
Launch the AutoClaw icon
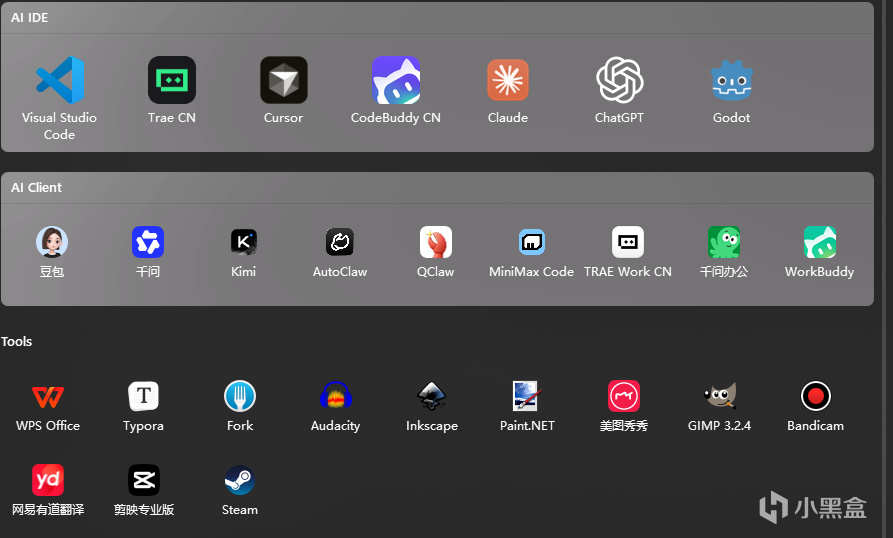[x=340, y=242]
